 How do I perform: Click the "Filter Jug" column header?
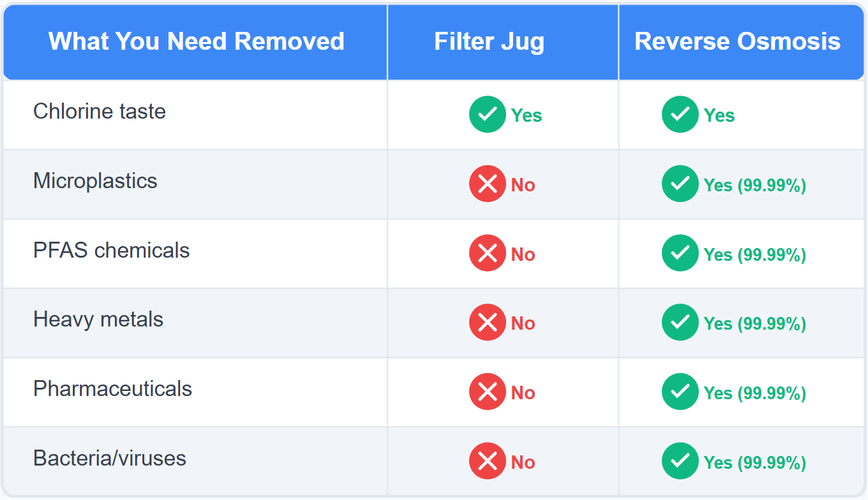(x=490, y=41)
